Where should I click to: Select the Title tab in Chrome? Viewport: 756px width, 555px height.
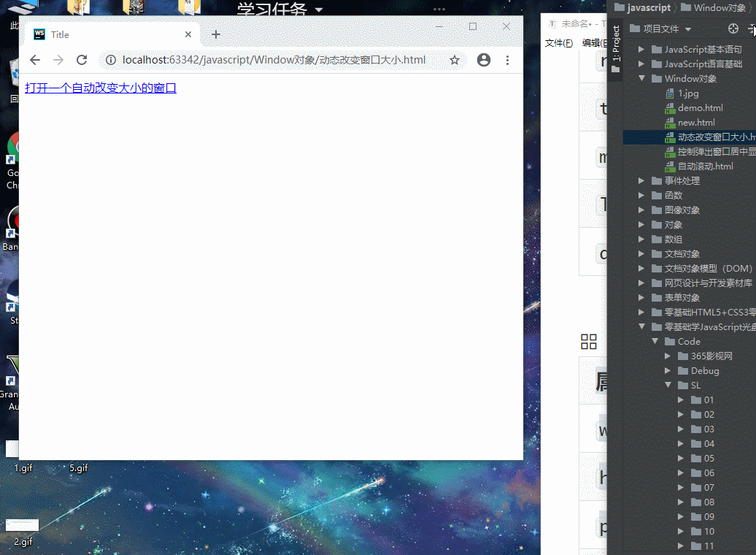pyautogui.click(x=112, y=34)
